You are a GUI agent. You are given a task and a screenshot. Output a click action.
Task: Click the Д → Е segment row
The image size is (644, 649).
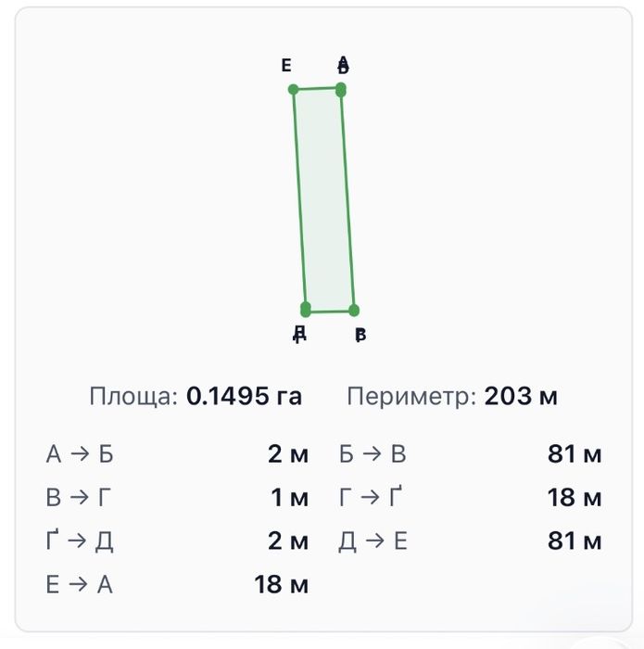click(471, 541)
